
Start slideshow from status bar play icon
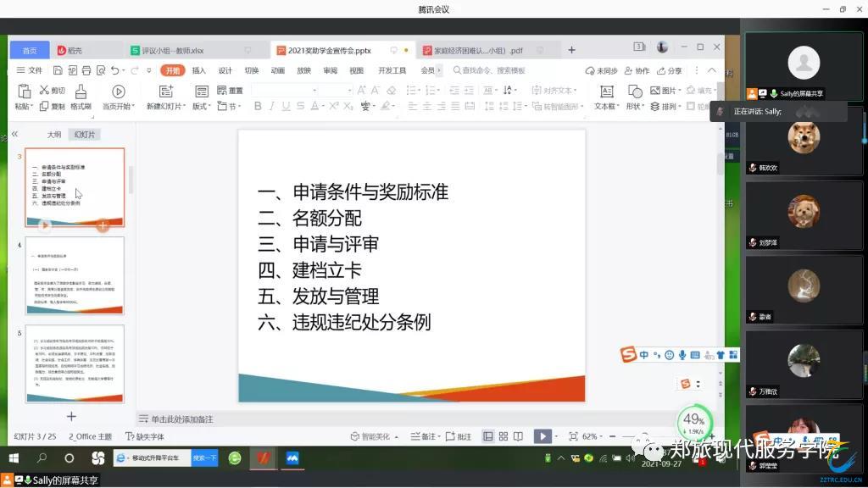click(541, 436)
